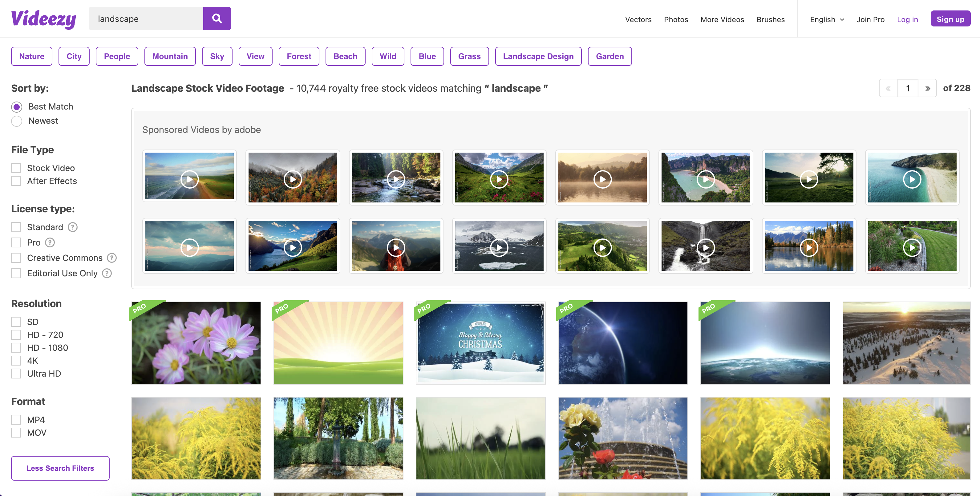Filter by the Forest tag
This screenshot has width=980, height=496.
click(299, 56)
